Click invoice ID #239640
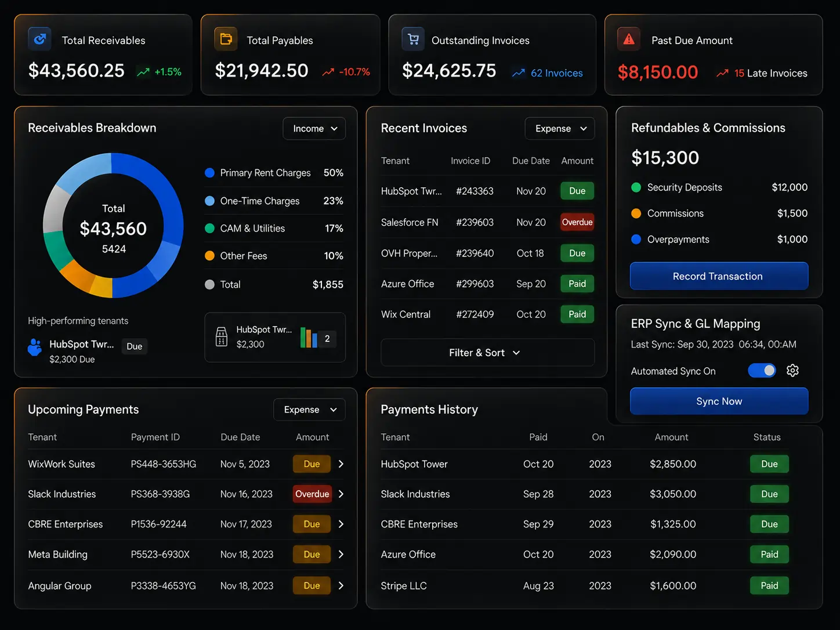 click(475, 253)
